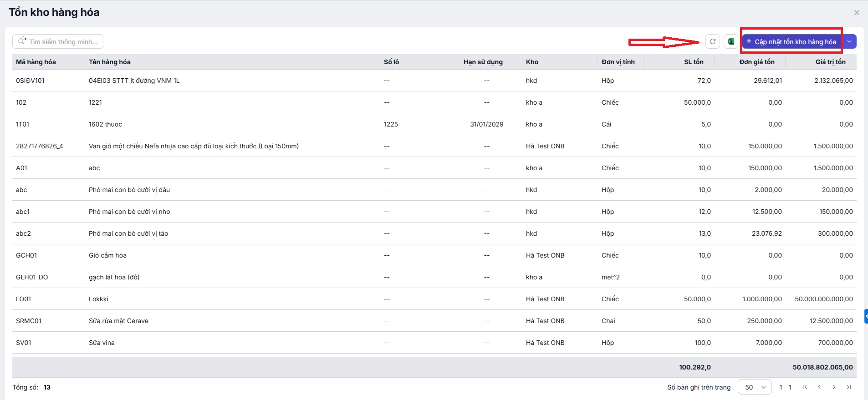Open the records per page dropdown
This screenshot has height=400, width=868.
click(754, 387)
